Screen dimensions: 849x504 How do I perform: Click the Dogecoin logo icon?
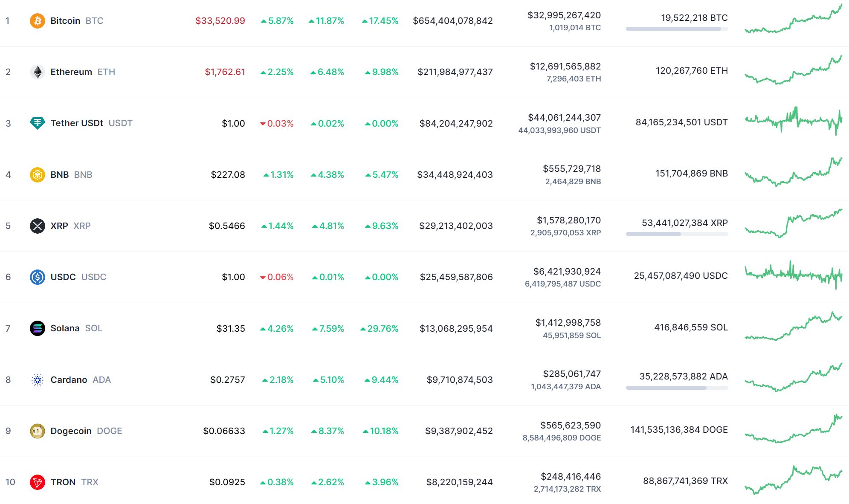click(x=38, y=431)
